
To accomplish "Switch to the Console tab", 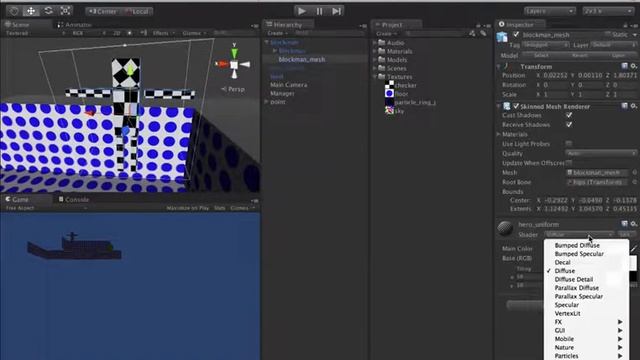I will (74, 200).
